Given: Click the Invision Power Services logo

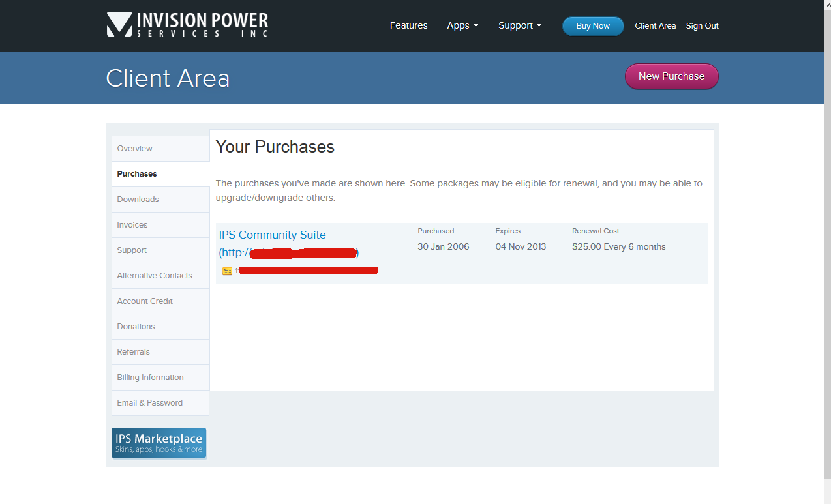Looking at the screenshot, I should (x=188, y=25).
